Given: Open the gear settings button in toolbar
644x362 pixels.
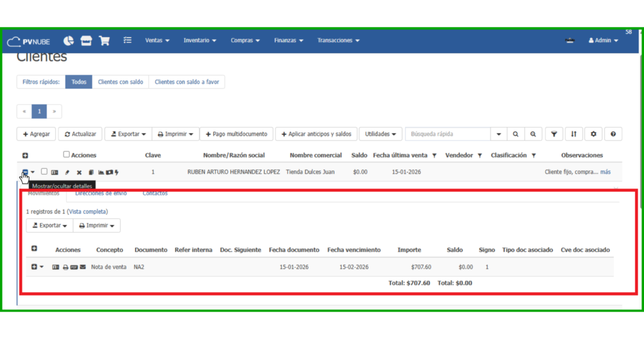Looking at the screenshot, I should [593, 134].
